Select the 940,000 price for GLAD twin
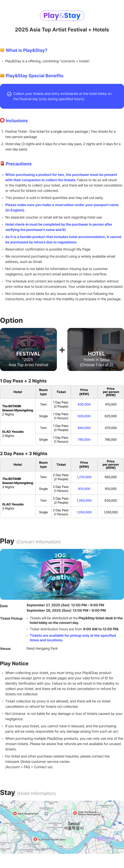124x868 pixels. click(84, 428)
